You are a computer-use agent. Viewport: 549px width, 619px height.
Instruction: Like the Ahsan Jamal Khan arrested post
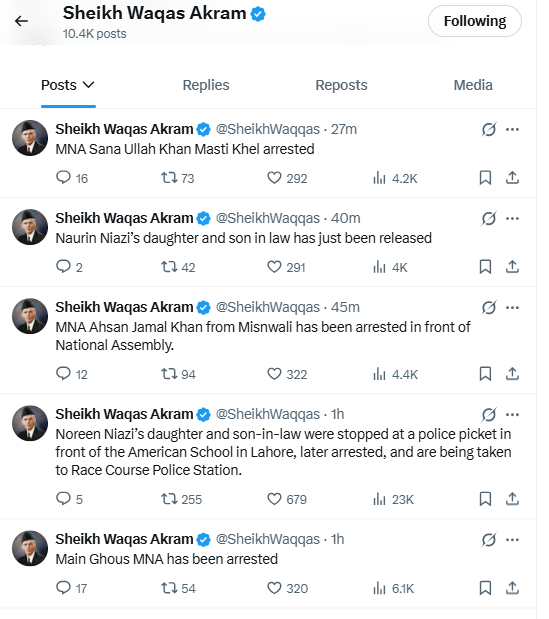point(274,374)
